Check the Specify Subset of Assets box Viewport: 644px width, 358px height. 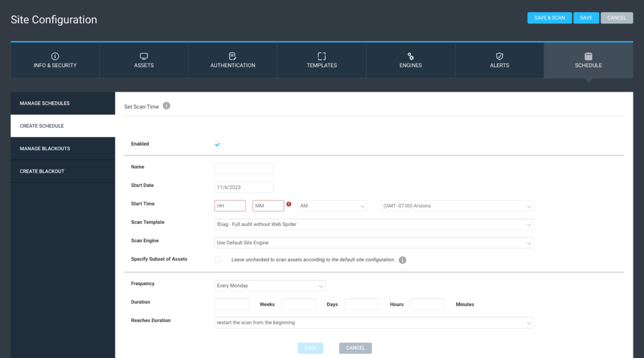coord(218,260)
